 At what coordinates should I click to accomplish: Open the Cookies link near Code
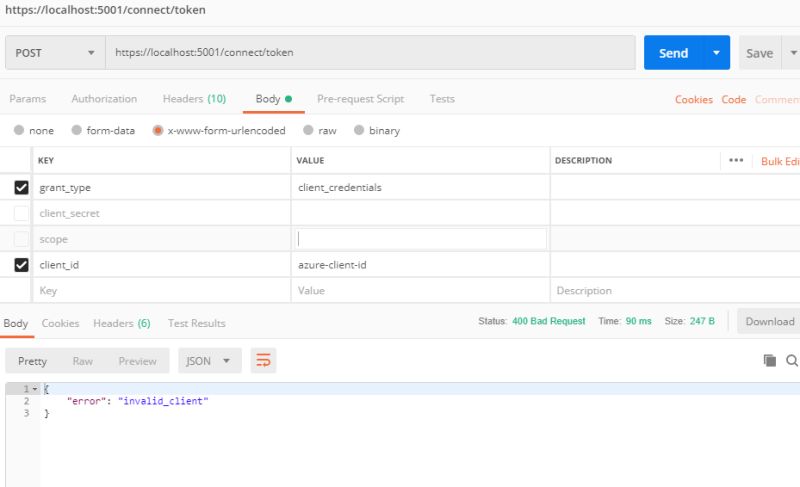[693, 99]
